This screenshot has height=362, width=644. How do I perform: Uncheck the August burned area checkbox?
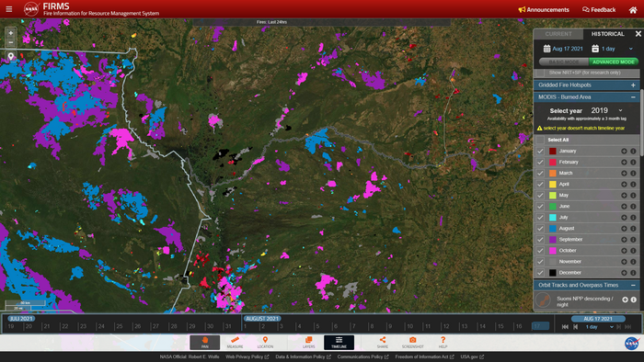[x=540, y=229]
